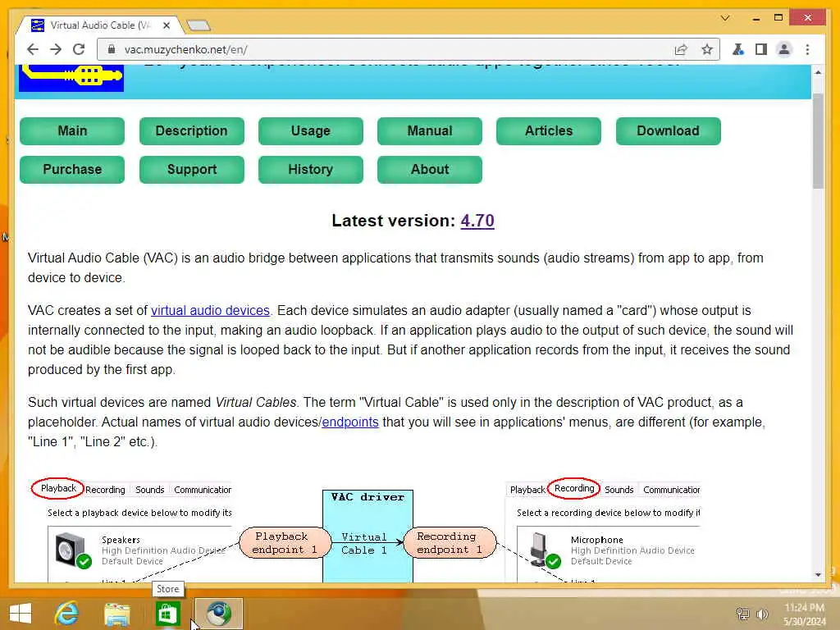840x630 pixels.
Task: Expand the tab search chevron
Action: pos(725,18)
